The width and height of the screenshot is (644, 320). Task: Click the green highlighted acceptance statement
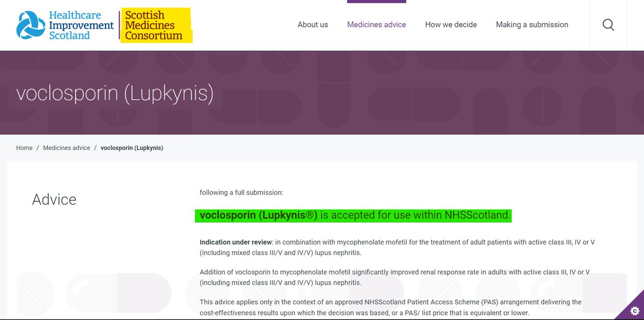(x=354, y=214)
